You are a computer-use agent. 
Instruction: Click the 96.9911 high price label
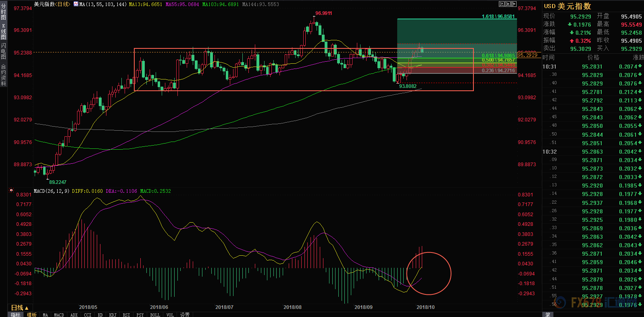point(324,13)
